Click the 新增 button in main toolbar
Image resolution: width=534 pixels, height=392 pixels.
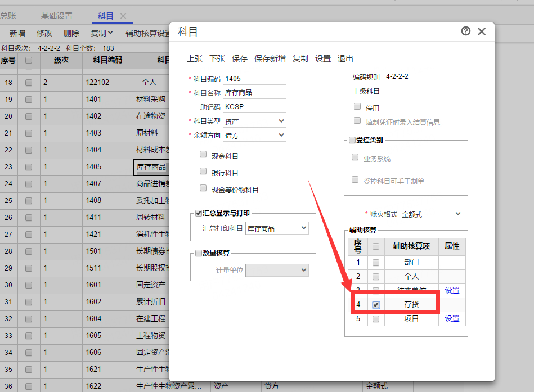pyautogui.click(x=17, y=33)
